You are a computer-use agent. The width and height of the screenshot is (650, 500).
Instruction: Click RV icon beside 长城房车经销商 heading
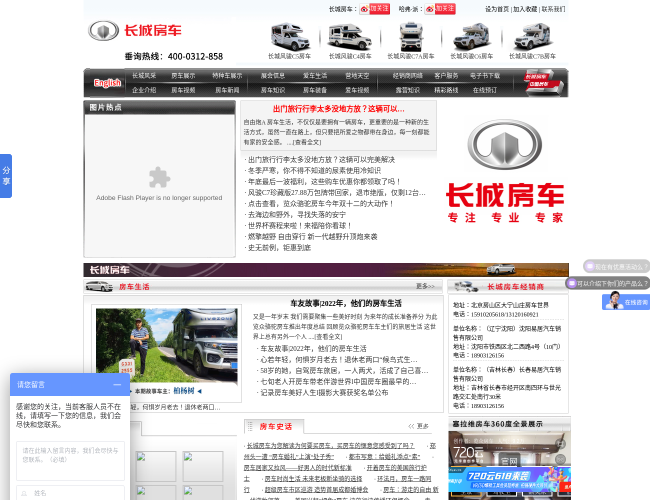point(466,286)
